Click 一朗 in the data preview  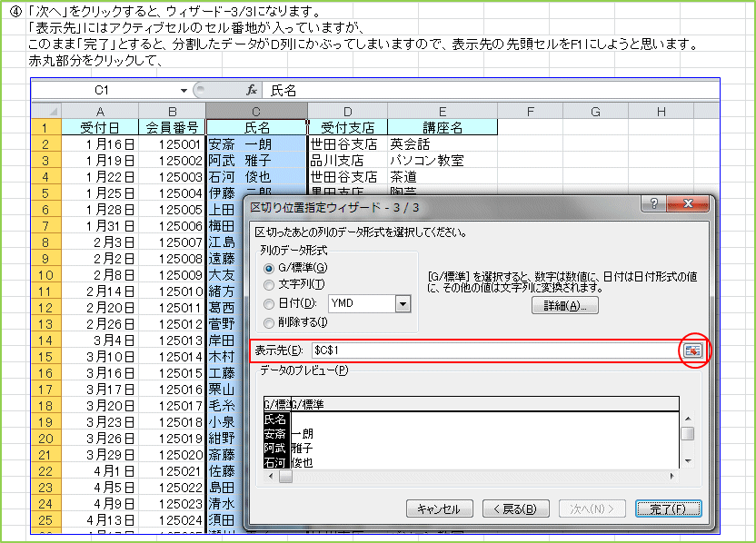[303, 434]
